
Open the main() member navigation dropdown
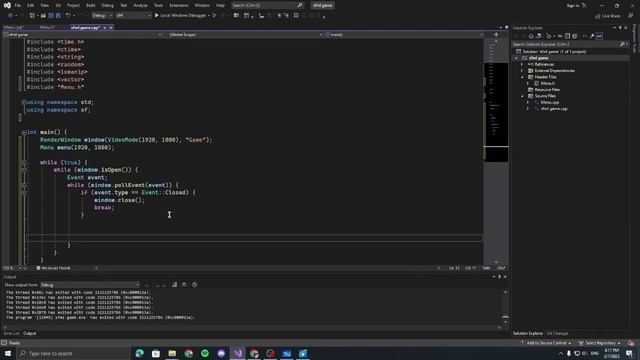coord(404,35)
